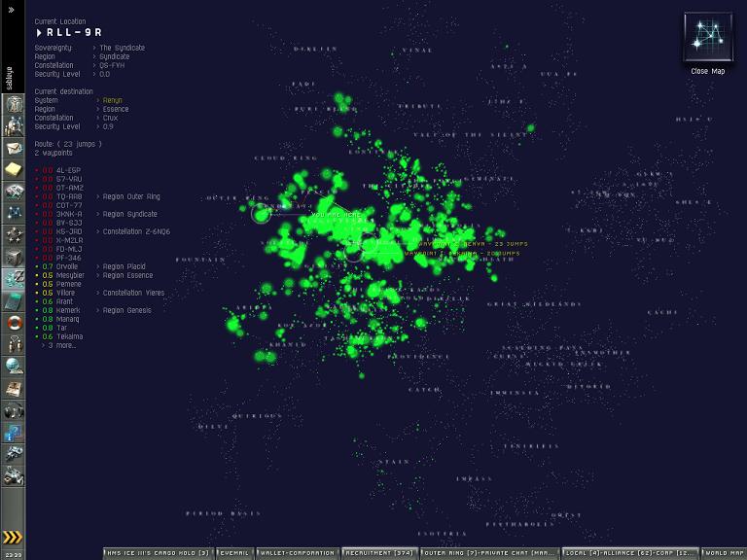Click the Renyn destination system link
This screenshot has height=560, width=747.
coord(113,100)
